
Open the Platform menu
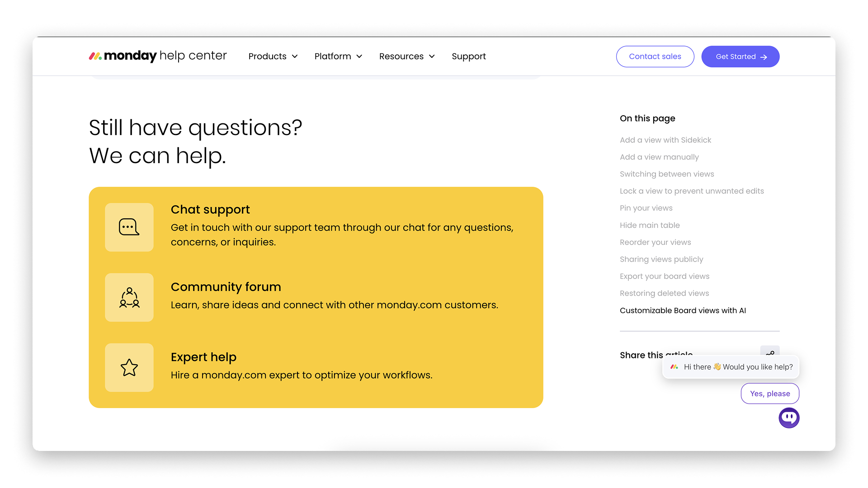(x=339, y=56)
